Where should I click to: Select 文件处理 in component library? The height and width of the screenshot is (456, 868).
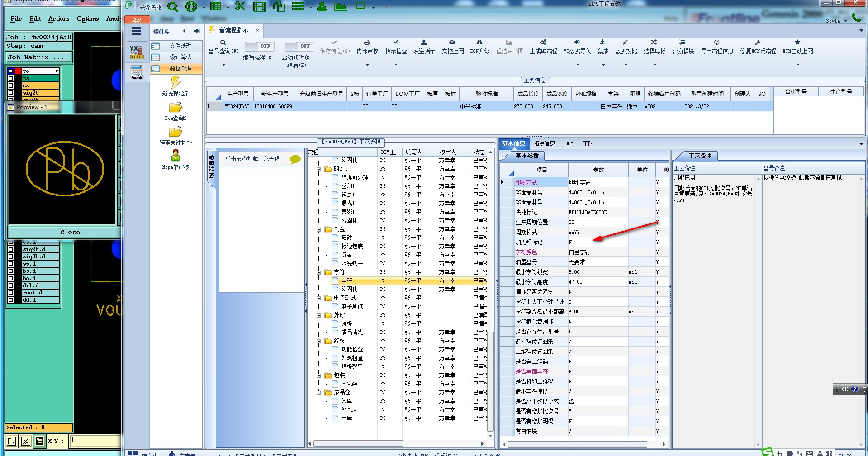[176, 46]
